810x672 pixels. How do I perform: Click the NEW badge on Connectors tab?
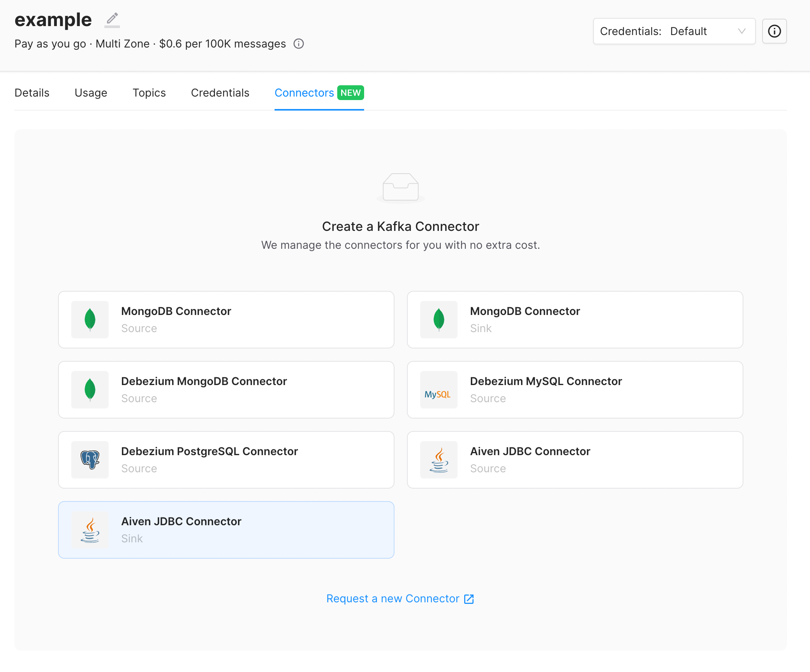click(350, 93)
